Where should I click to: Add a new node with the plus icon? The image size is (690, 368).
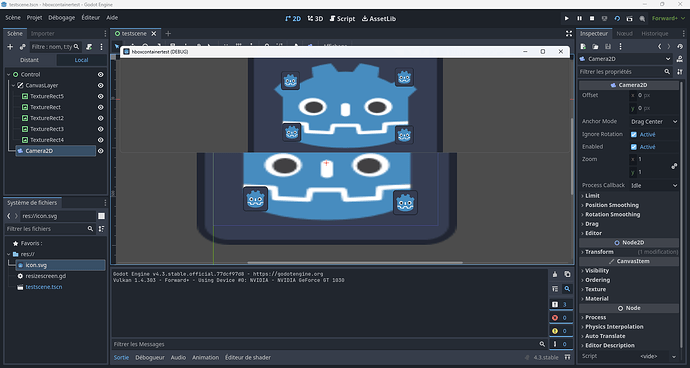10,47
